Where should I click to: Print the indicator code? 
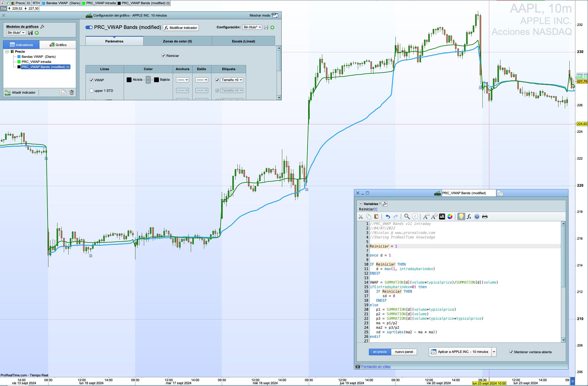point(484,216)
